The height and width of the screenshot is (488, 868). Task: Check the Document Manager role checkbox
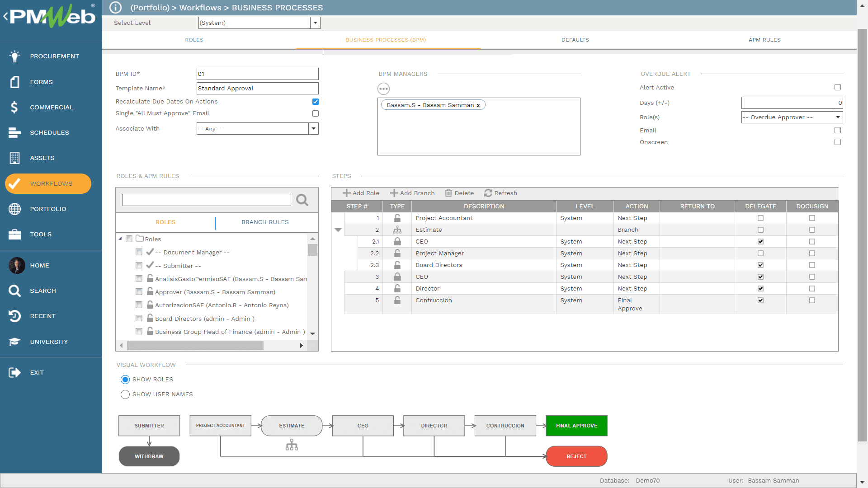coord(139,252)
